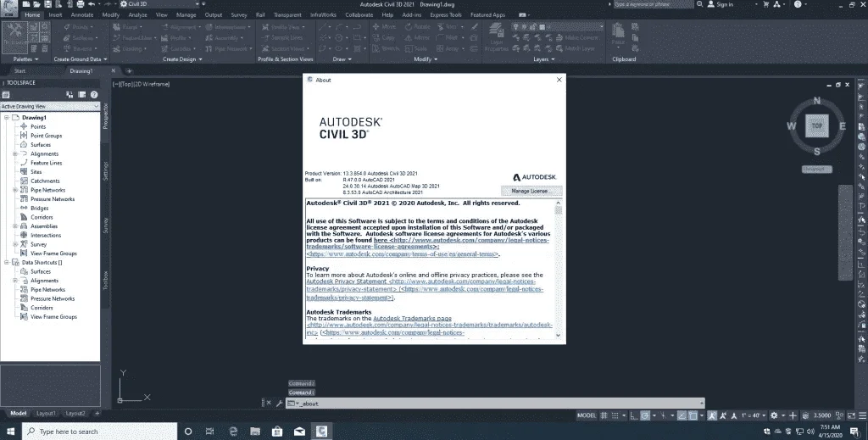Select the Settings tab in Toolspace
Viewport: 868px width, 440px height.
105,171
